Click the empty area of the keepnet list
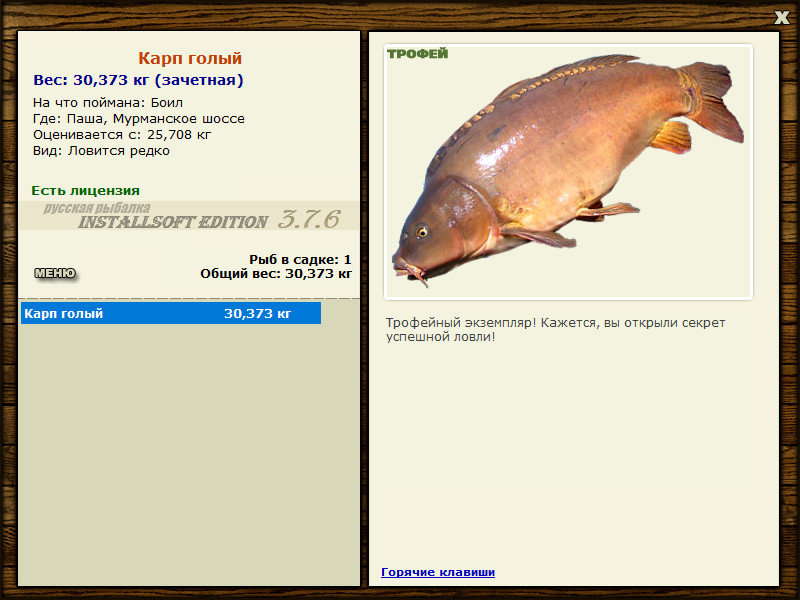 point(189,454)
